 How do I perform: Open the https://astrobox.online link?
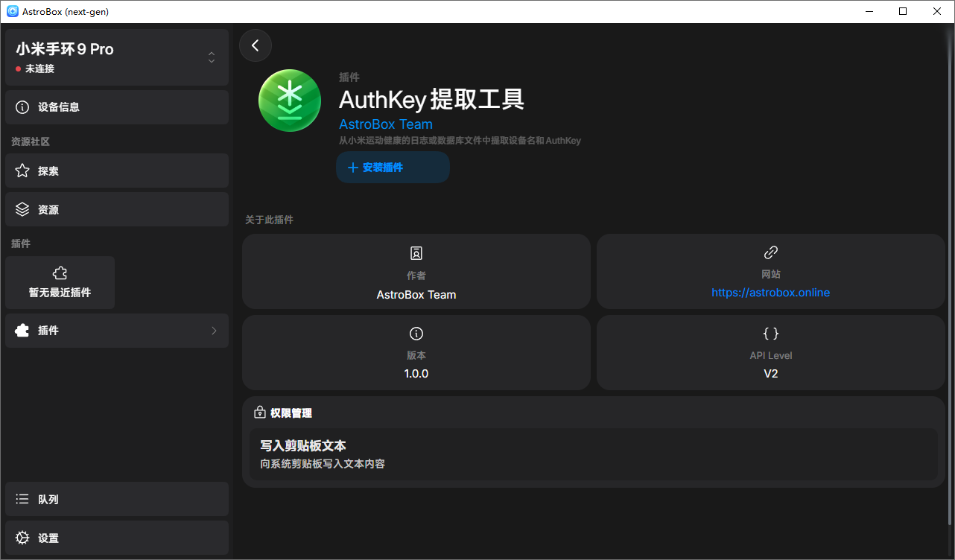[770, 293]
